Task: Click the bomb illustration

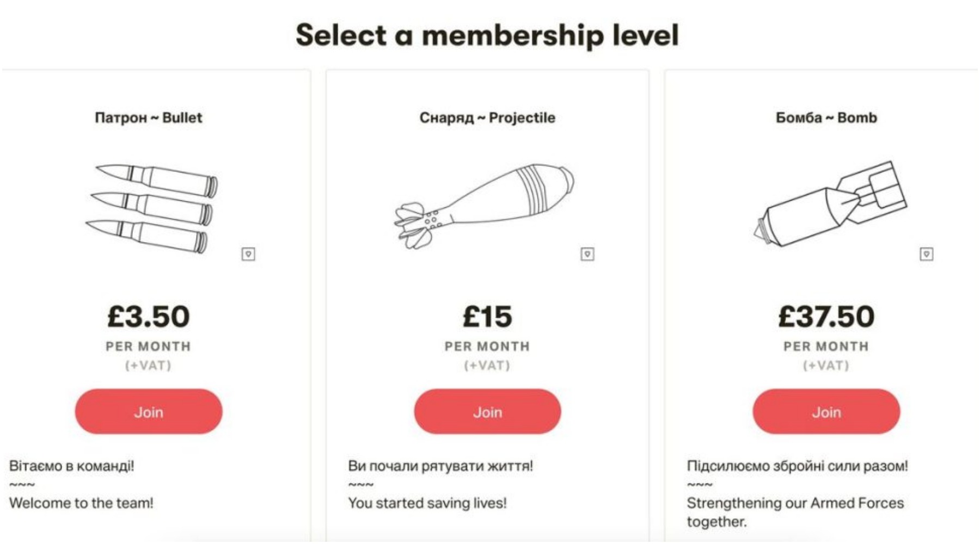Action: pos(830,204)
